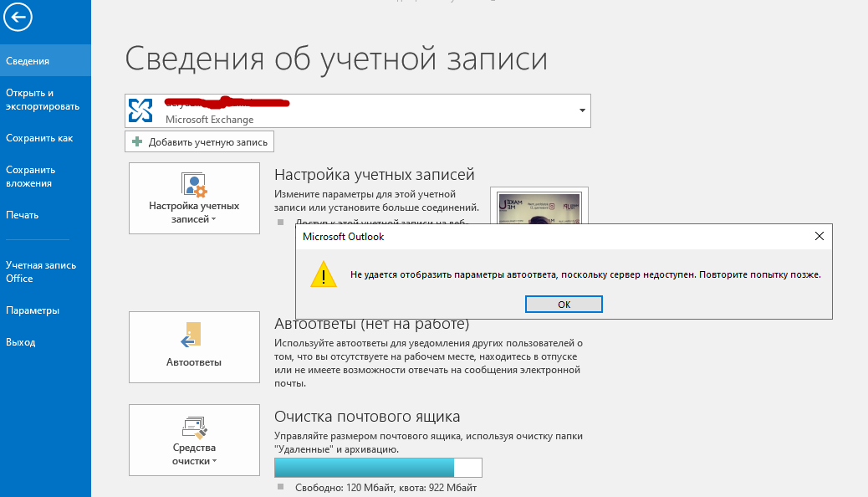Click the Измените параметры description text

[376, 201]
